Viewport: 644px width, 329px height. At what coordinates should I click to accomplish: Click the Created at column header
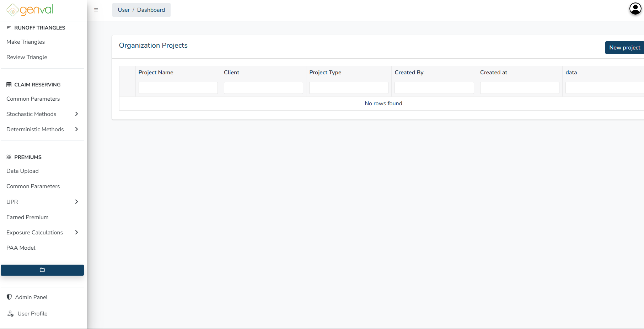494,72
